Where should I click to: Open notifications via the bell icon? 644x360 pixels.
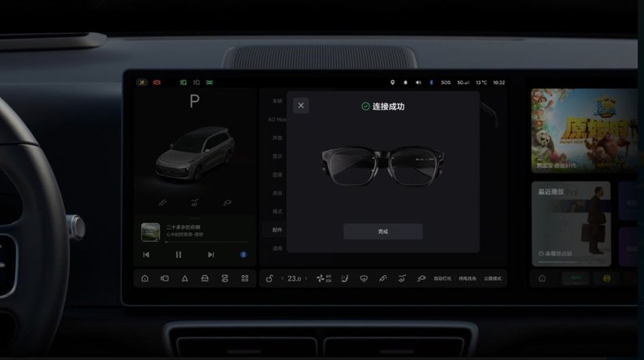coord(405,83)
